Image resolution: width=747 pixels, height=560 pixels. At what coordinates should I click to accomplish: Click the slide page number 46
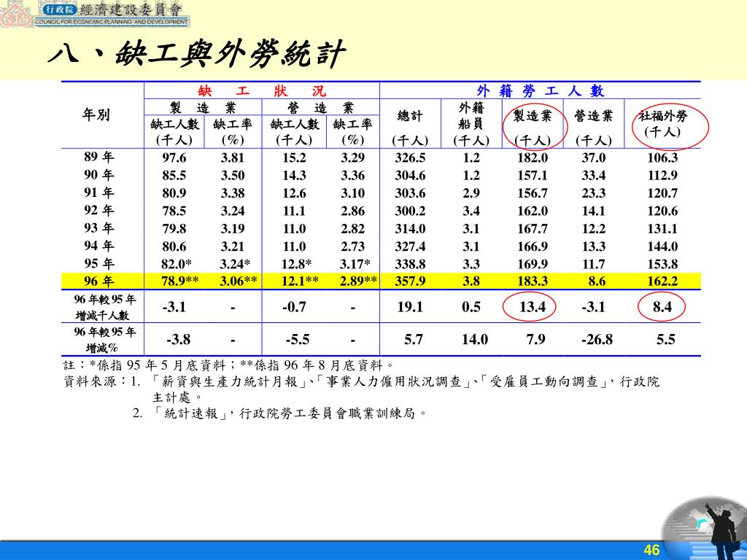pos(651,550)
